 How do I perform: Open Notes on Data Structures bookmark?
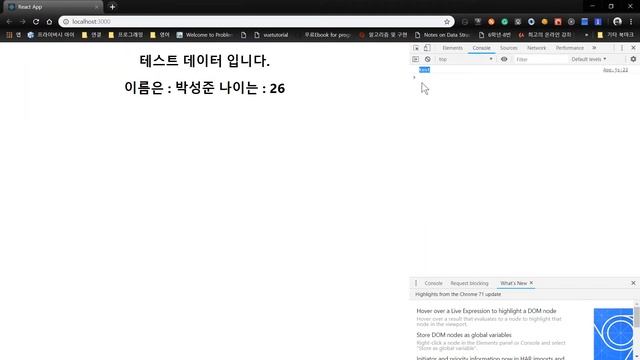click(442, 35)
